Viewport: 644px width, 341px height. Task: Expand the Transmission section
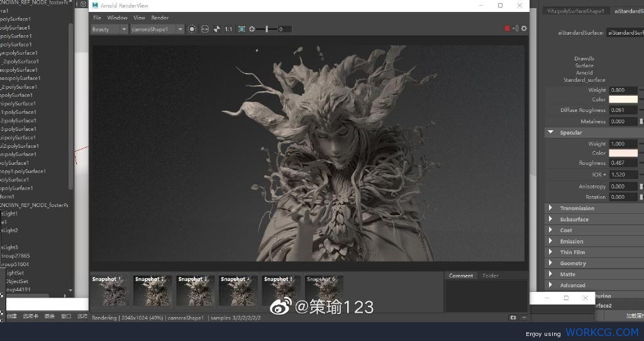click(x=550, y=208)
